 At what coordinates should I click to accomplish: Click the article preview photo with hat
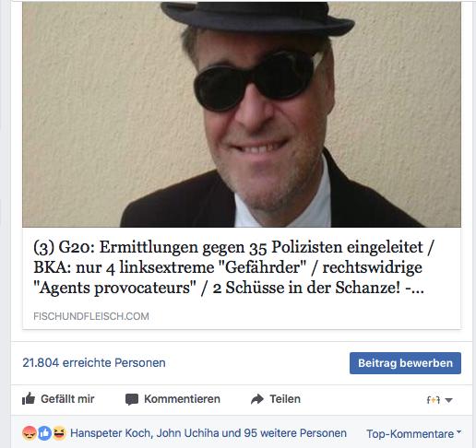point(242,114)
